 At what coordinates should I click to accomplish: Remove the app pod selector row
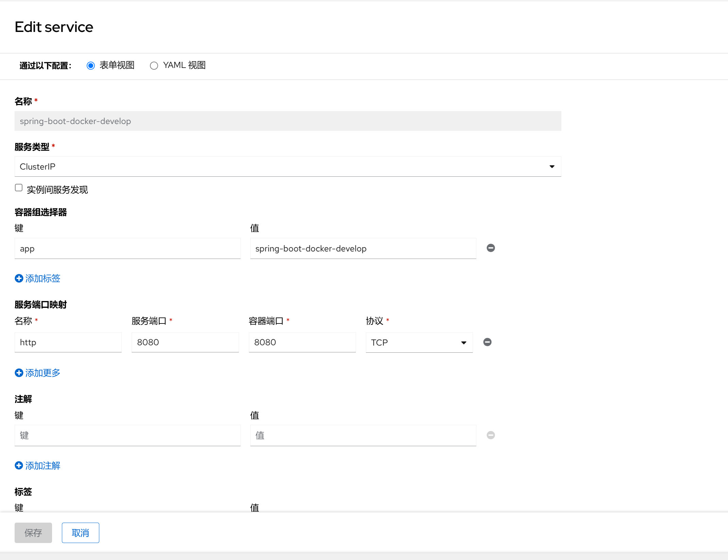pyautogui.click(x=490, y=248)
